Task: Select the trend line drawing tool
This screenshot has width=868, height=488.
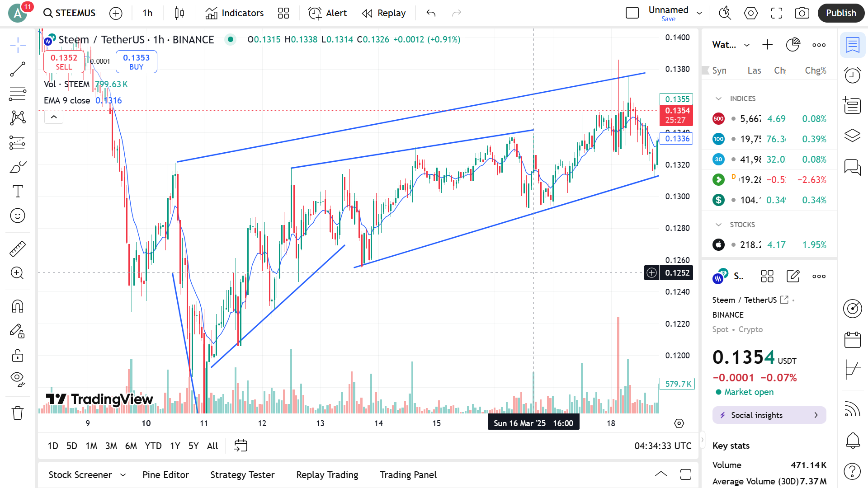Action: point(18,70)
